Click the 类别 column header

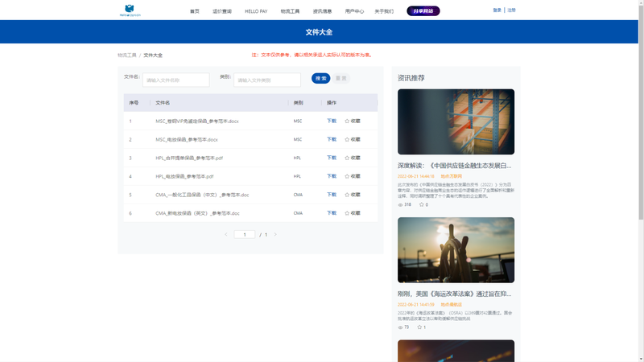coord(298,103)
